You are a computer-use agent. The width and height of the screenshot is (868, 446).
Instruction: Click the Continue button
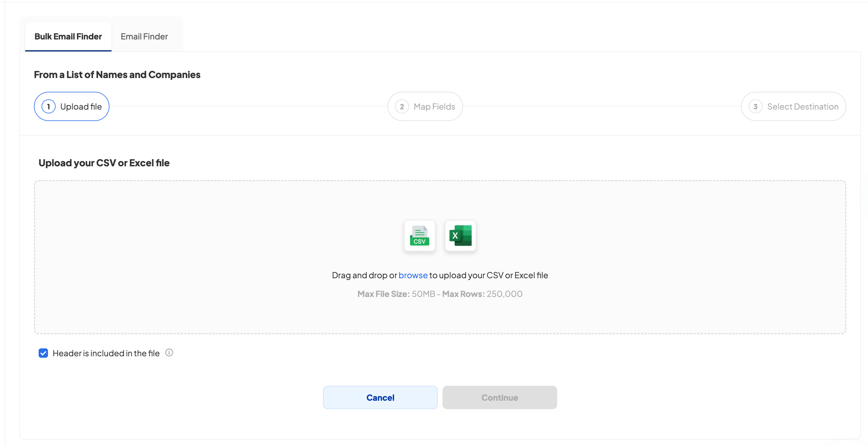tap(499, 397)
